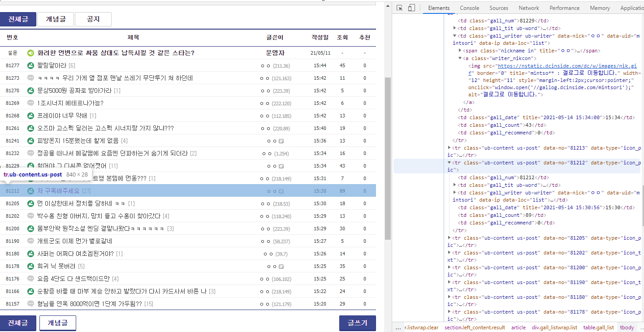Click the image icon beside 문상5000원 공짜로 받아가라

[30, 91]
